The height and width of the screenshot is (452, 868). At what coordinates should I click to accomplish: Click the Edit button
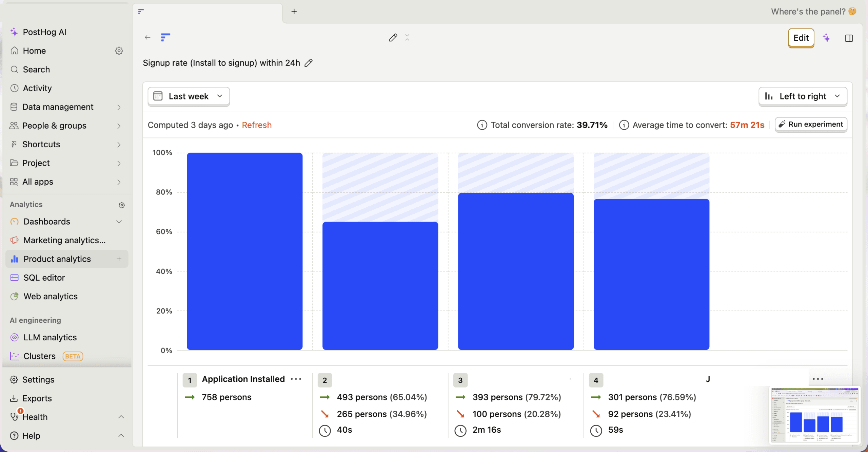(801, 38)
